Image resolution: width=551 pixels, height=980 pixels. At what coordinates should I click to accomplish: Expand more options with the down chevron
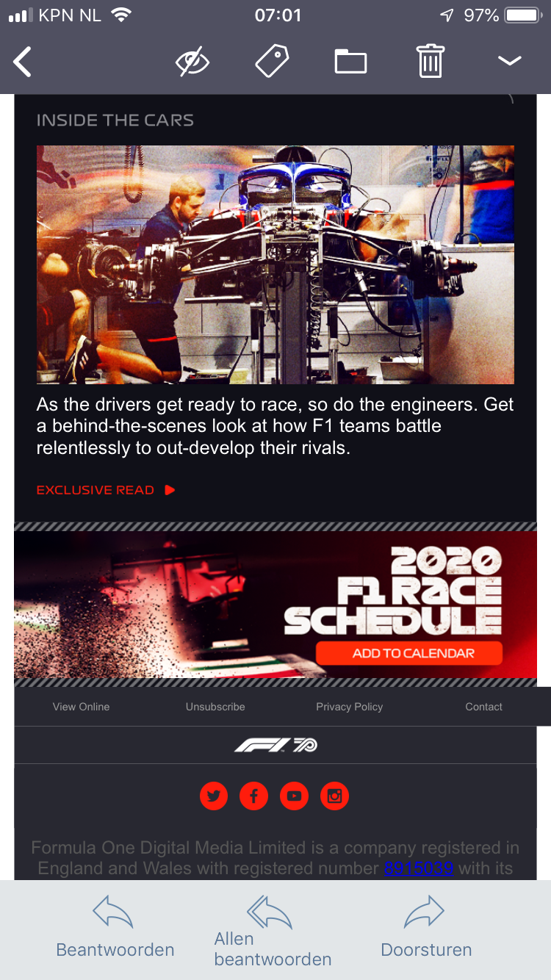pos(509,62)
